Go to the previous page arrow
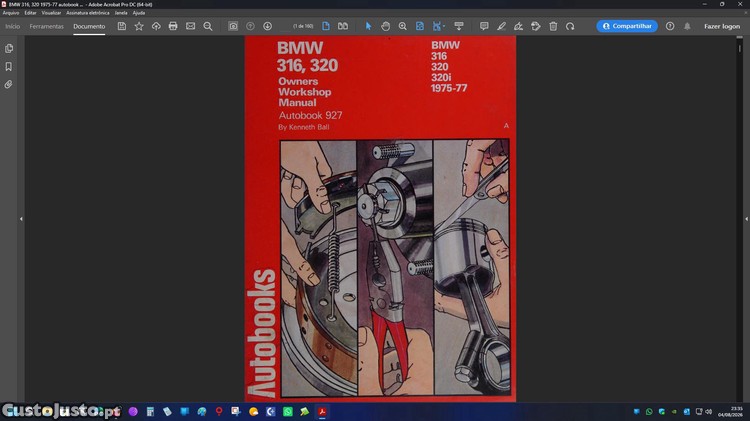 (250, 26)
